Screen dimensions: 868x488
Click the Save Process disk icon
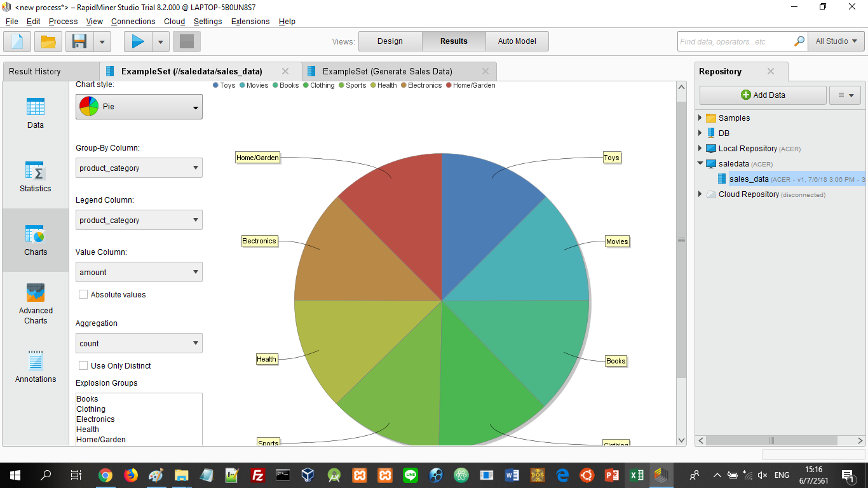click(x=80, y=42)
